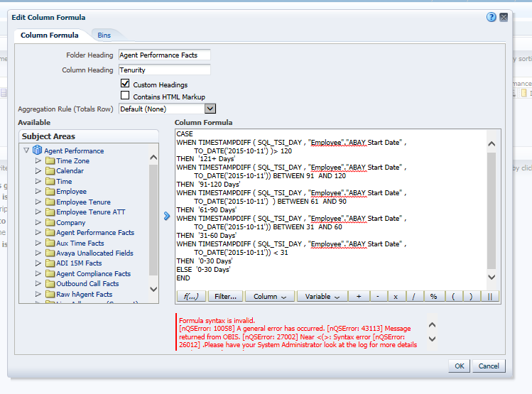Insert the plus operator
The image size is (532, 394).
[359, 297]
